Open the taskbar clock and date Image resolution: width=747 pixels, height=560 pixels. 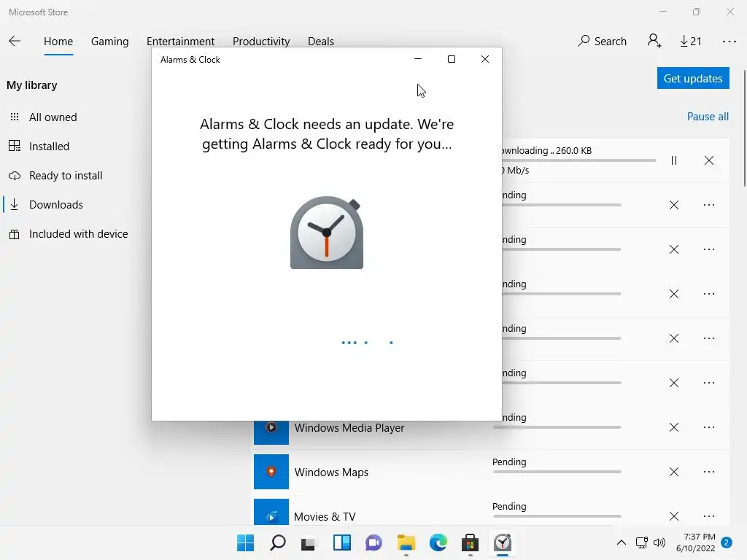[x=695, y=542]
